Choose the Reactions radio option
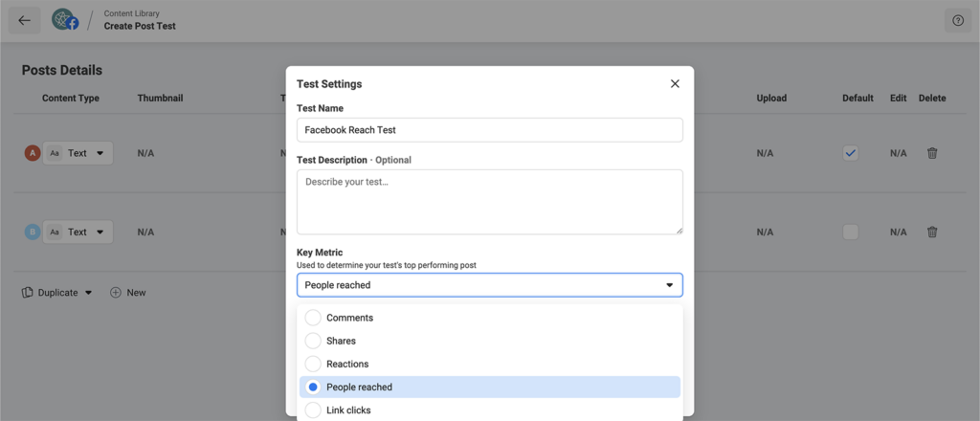Screen dimensions: 980x421 coord(313,364)
